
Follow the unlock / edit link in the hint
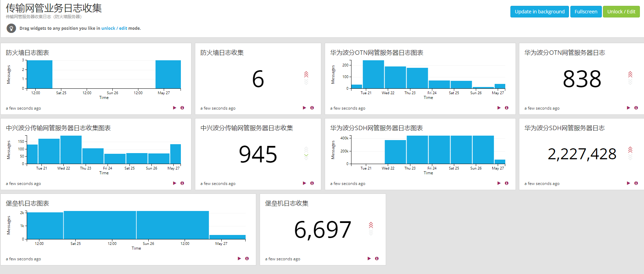(114, 28)
